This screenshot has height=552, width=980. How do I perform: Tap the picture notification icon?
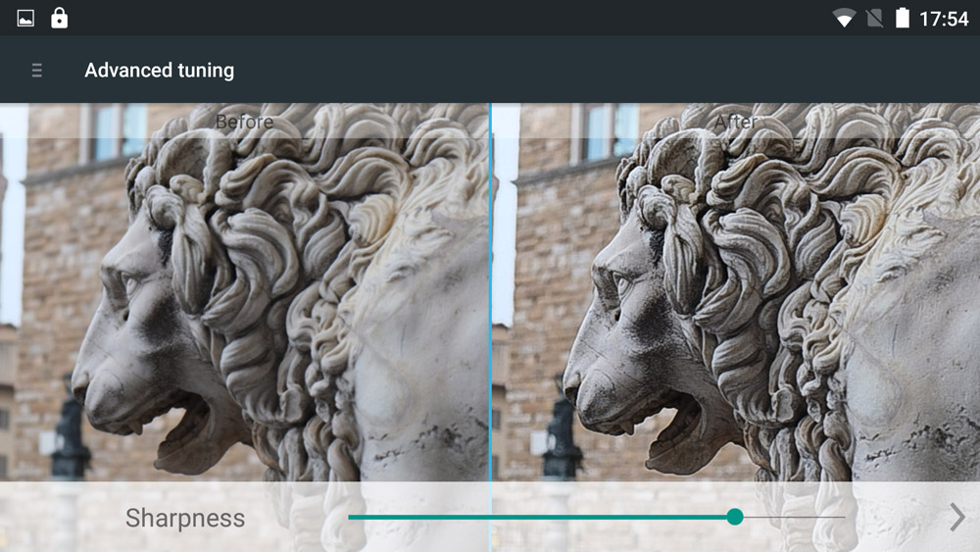pos(26,19)
